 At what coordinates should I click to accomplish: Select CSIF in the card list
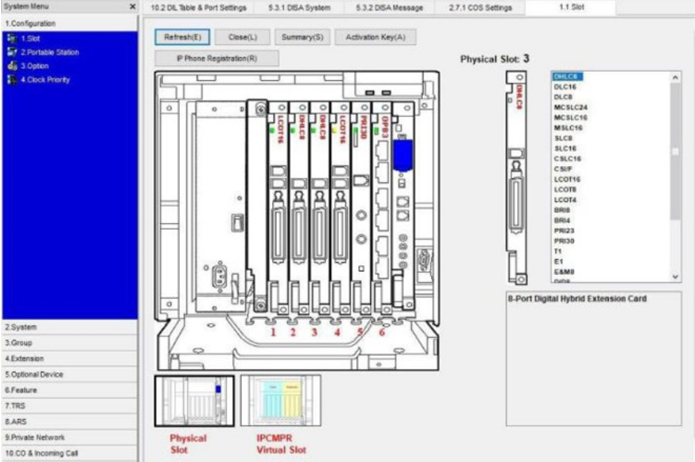tap(563, 169)
